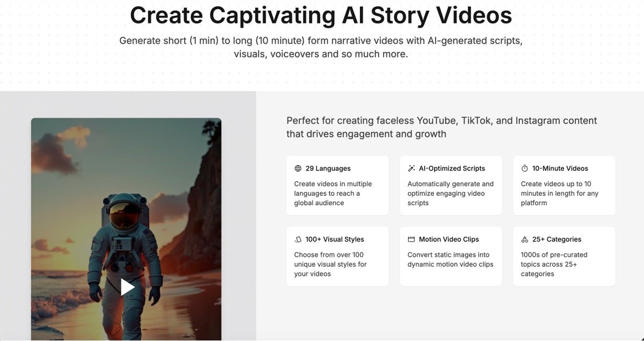Click the 100+ Visual Styles icon
The image size is (644, 341).
[x=298, y=239]
